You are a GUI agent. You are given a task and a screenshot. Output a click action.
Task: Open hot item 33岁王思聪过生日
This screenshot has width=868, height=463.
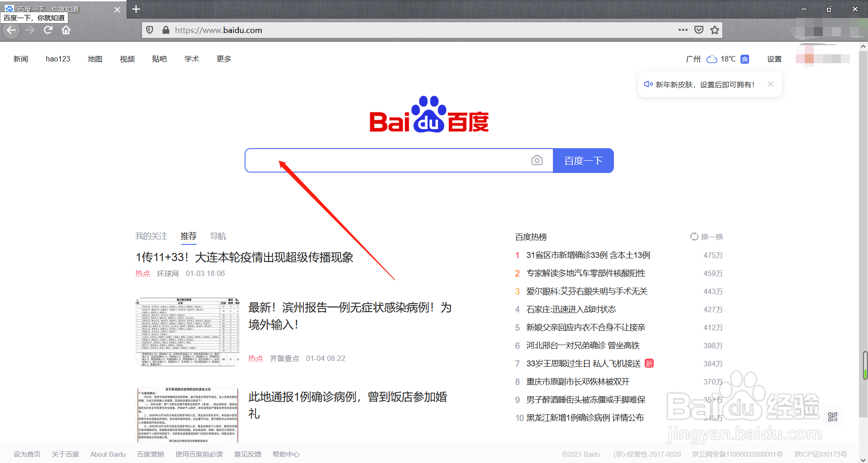pyautogui.click(x=583, y=364)
